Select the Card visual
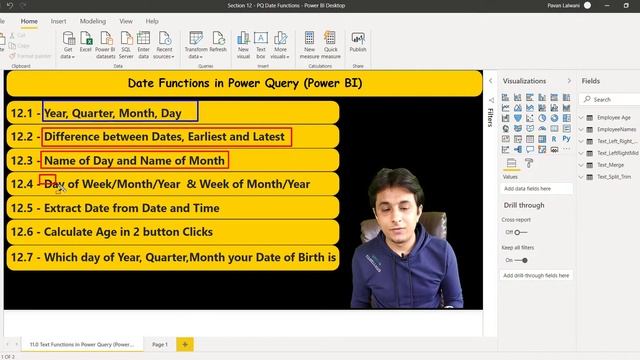Viewport: 640px width, 360px height. tap(554, 129)
